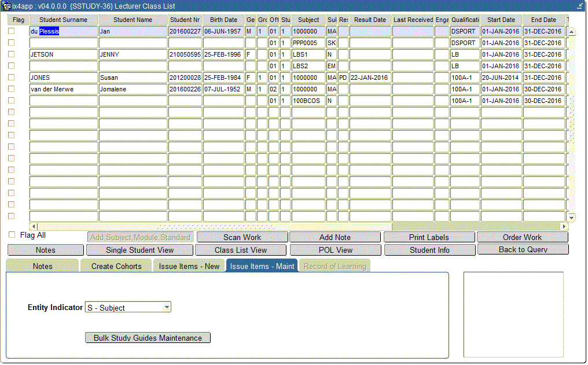588x365 pixels.
Task: Open the Entity Indicator dropdown
Action: click(167, 308)
